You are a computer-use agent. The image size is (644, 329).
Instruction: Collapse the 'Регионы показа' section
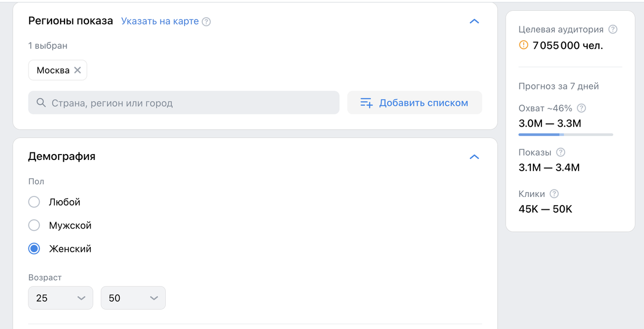coord(474,21)
